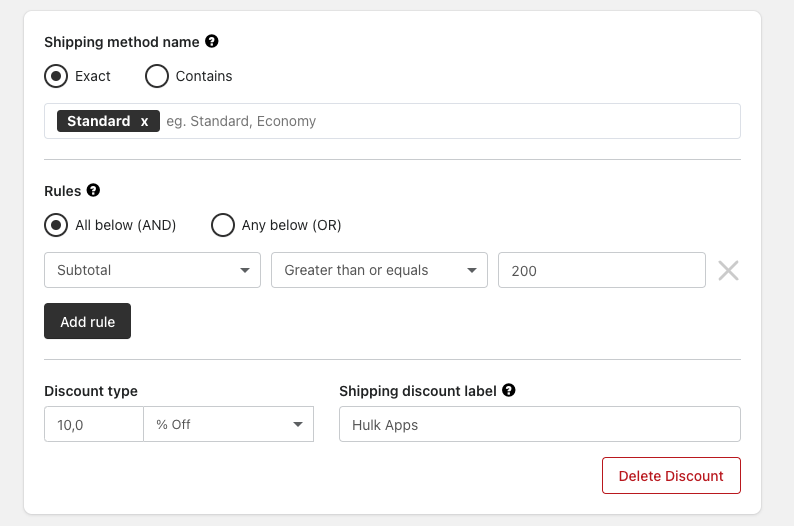The height and width of the screenshot is (526, 794).
Task: Click the help icon beside Rules
Action: coord(93,190)
